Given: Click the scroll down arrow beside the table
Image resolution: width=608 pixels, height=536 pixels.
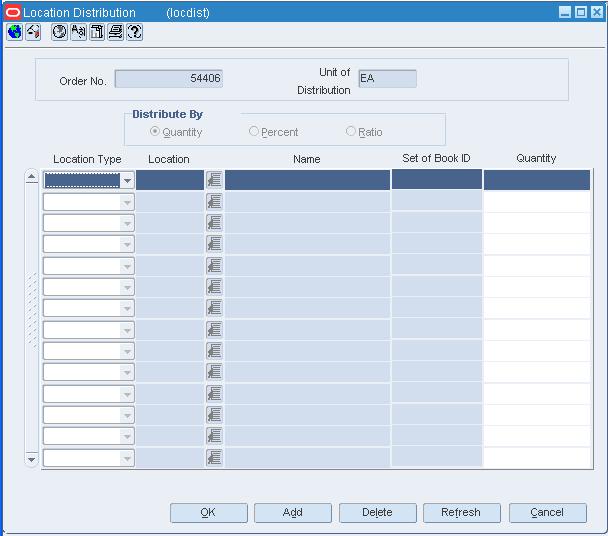Looking at the screenshot, I should click(x=31, y=460).
